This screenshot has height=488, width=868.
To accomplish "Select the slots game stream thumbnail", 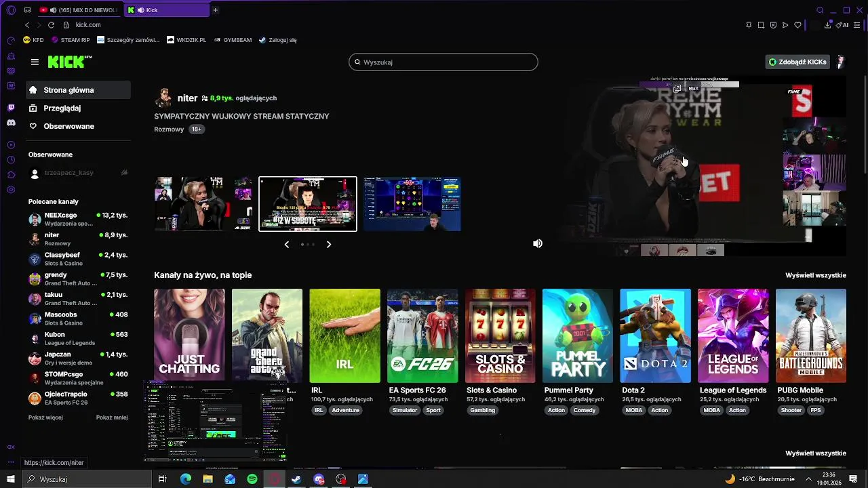I will [x=412, y=204].
